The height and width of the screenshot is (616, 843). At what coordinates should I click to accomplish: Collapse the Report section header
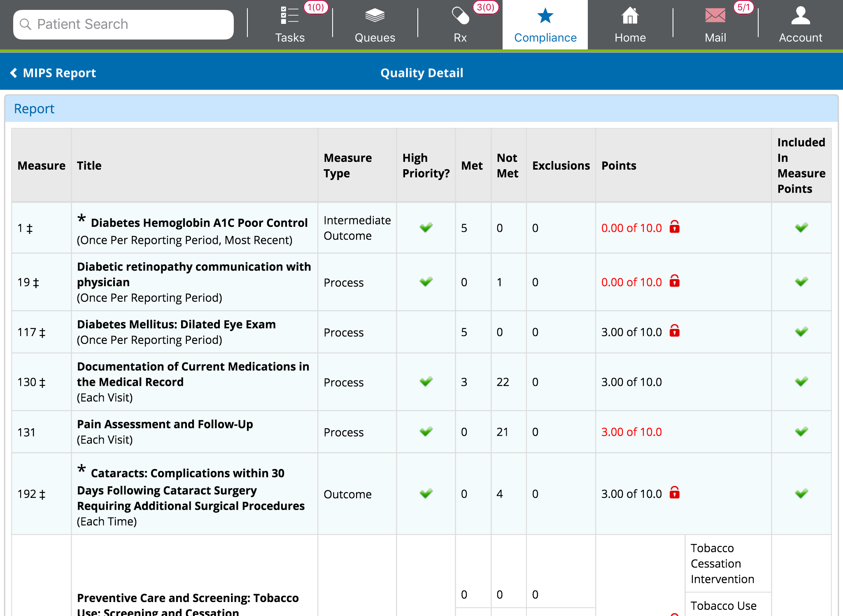(34, 109)
